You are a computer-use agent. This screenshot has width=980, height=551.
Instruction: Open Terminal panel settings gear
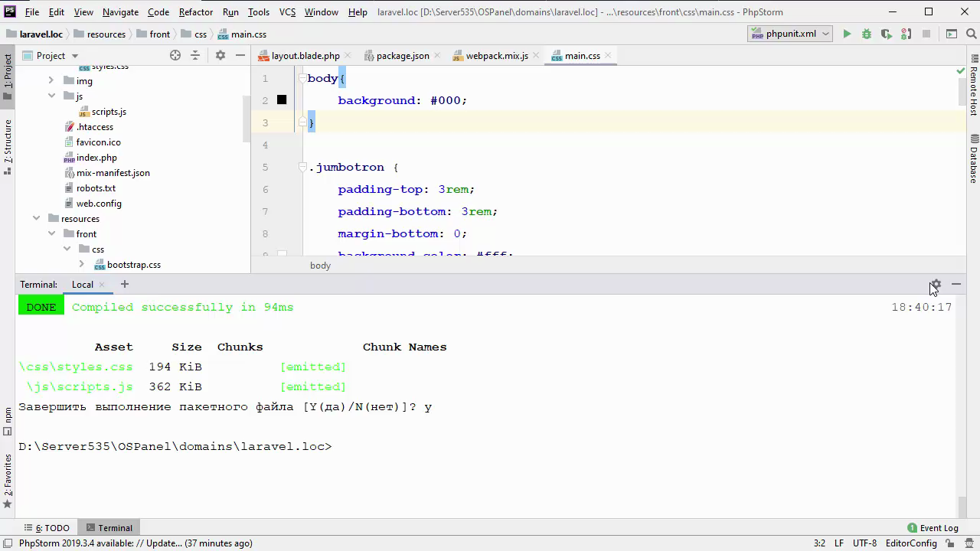pos(936,284)
